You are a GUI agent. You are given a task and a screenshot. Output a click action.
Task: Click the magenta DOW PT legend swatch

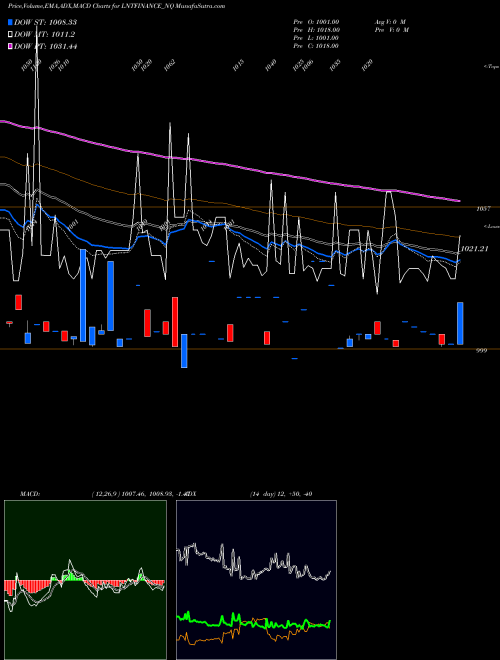(x=10, y=46)
